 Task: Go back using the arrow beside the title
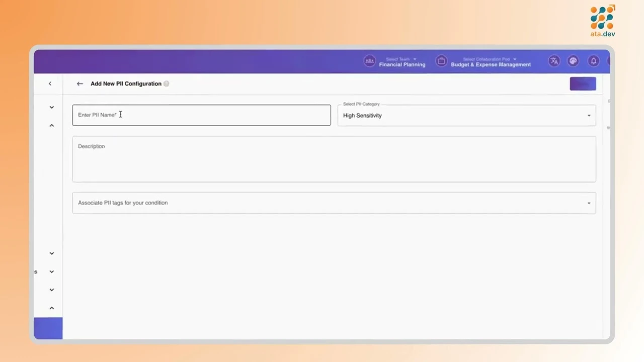pos(80,83)
